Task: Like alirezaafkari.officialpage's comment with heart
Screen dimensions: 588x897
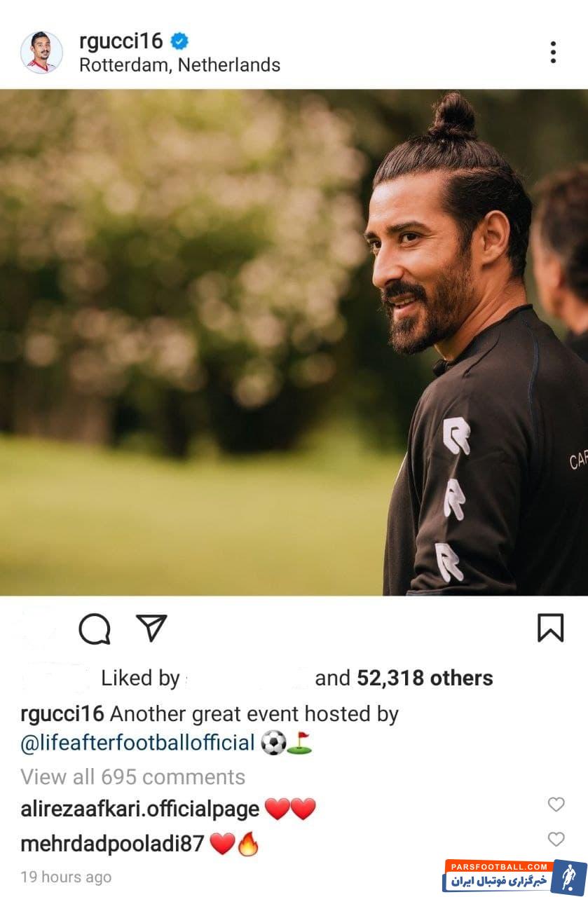Action: pyautogui.click(x=556, y=804)
